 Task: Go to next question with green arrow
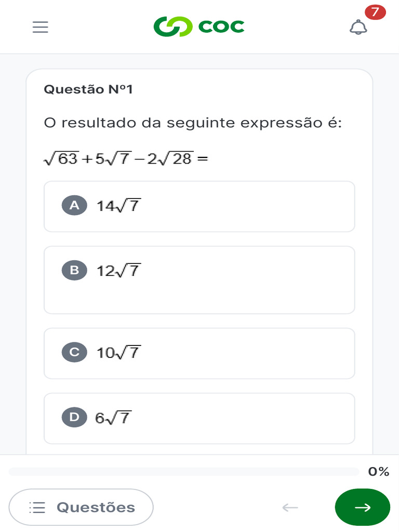coord(363,507)
